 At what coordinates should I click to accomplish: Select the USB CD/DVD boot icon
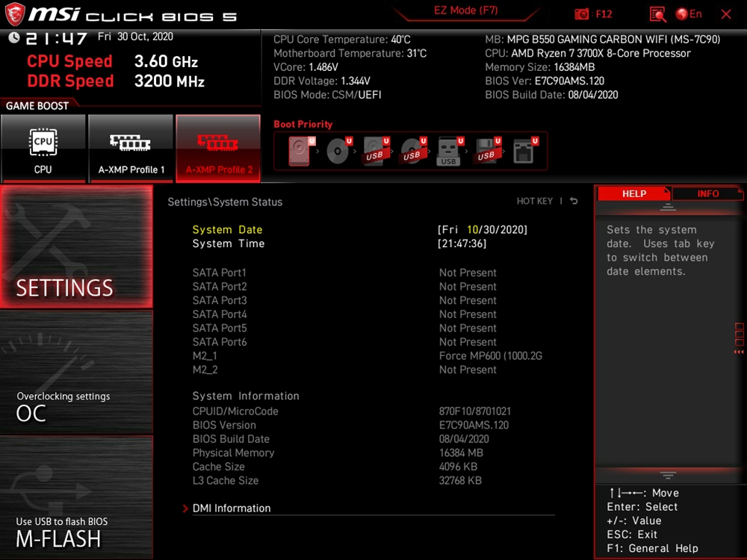pyautogui.click(x=413, y=151)
